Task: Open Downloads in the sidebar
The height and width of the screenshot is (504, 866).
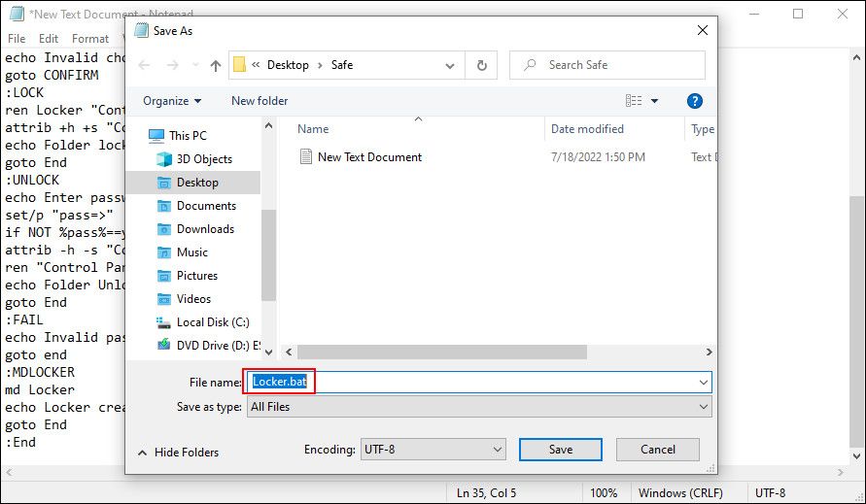Action: 205,228
